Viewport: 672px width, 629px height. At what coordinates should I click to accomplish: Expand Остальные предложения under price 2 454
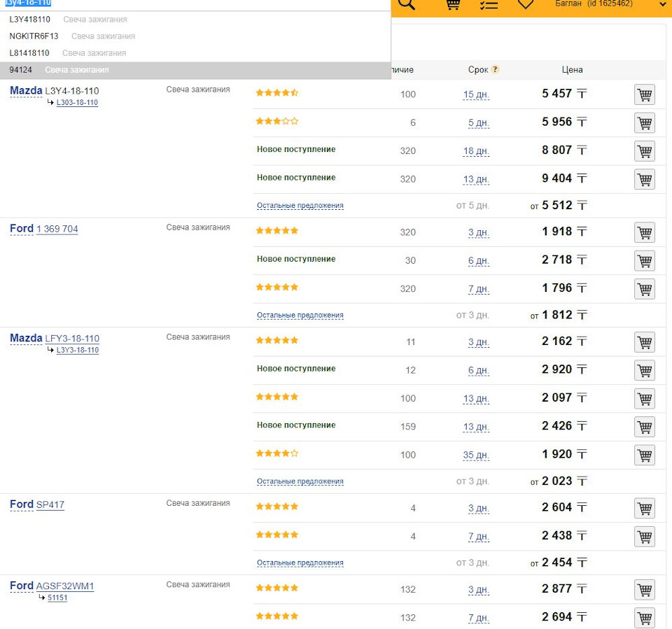[x=300, y=563]
